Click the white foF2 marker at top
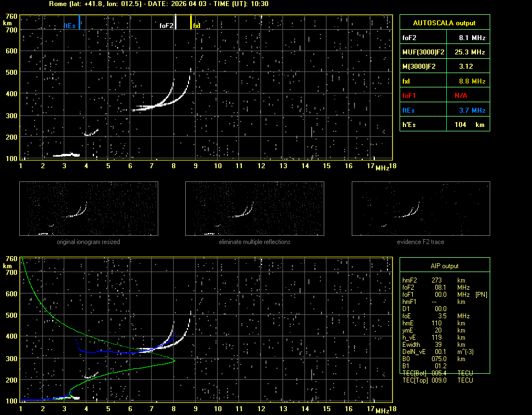 175,23
